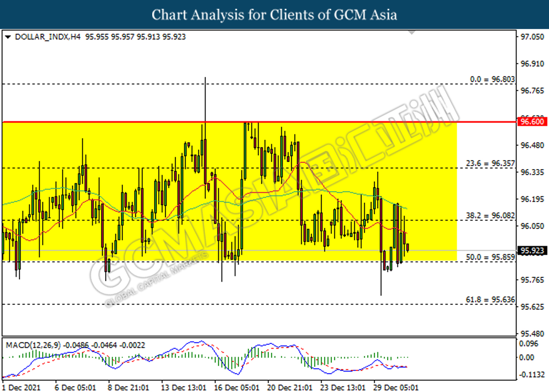
Task: Click the MACD values -0.0486 -0.0464 -0.0022
Action: coord(104,345)
